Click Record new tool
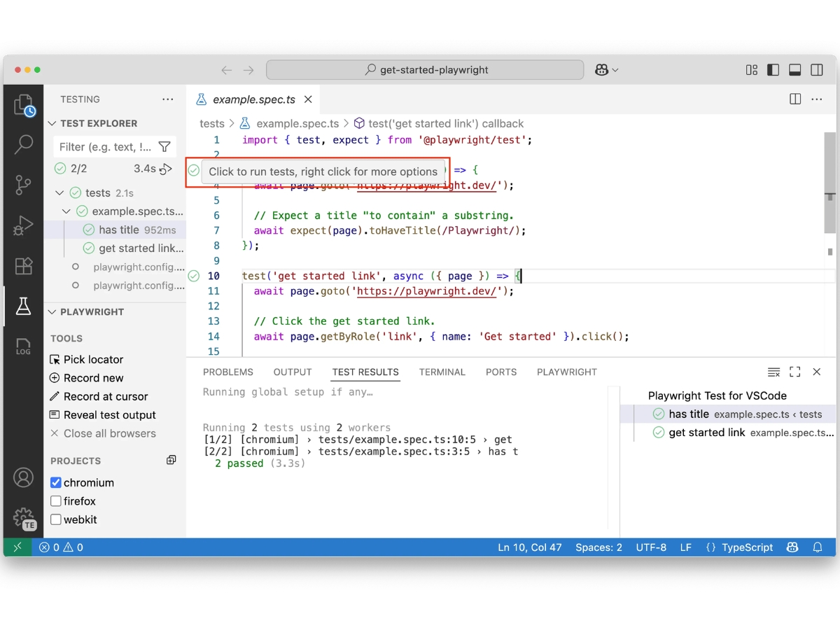Image resolution: width=840 pixels, height=630 pixels. click(x=87, y=378)
